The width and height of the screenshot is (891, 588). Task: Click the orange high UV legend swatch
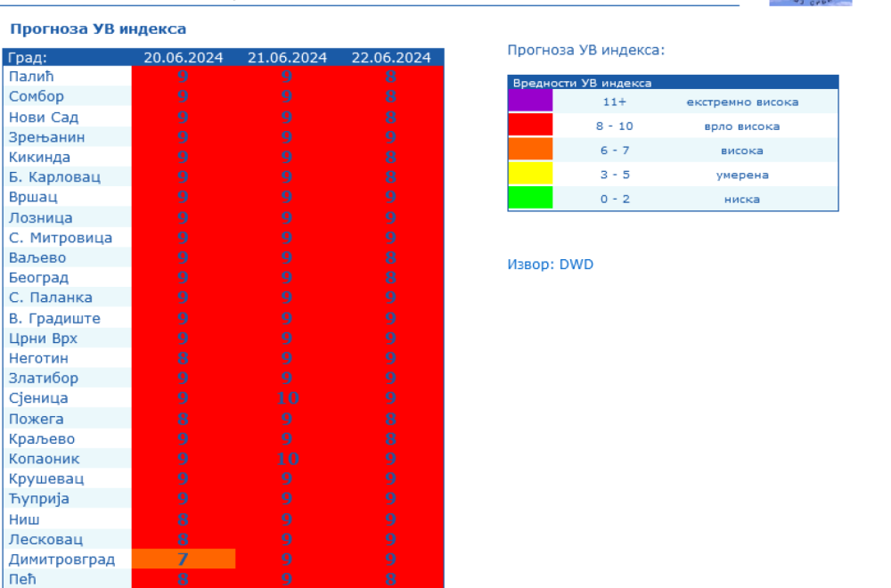click(x=530, y=150)
